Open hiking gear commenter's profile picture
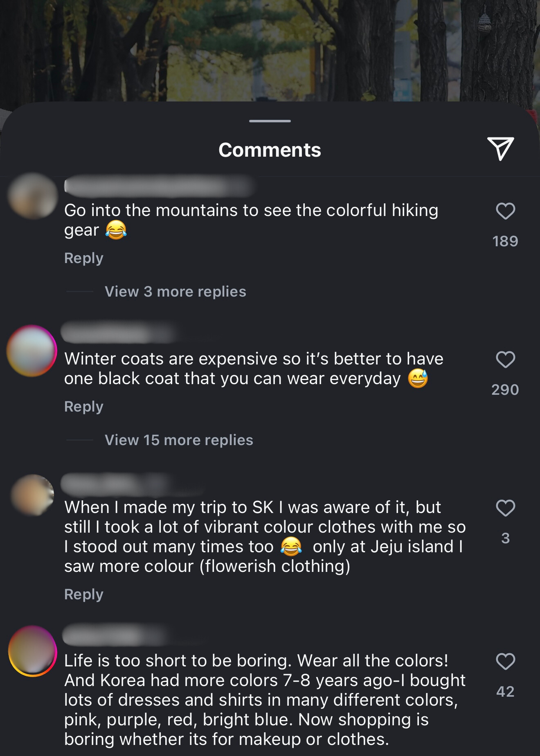The width and height of the screenshot is (540, 756). point(33,196)
